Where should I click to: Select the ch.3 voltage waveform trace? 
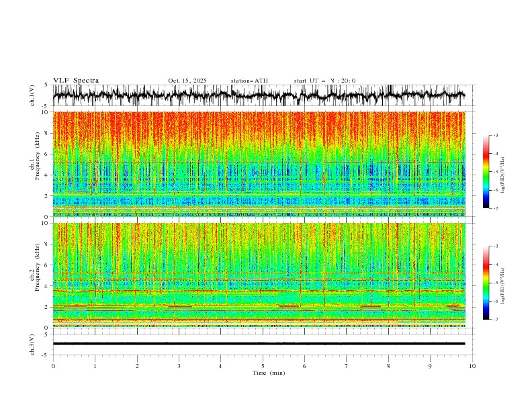tap(259, 344)
